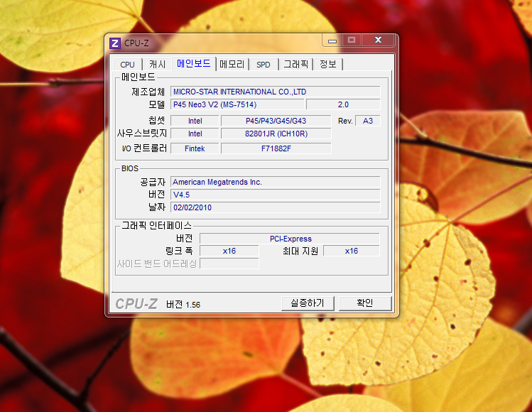The height and width of the screenshot is (412, 532).
Task: Click chipset model P45/P43/G45/G43 field
Action: pos(276,121)
